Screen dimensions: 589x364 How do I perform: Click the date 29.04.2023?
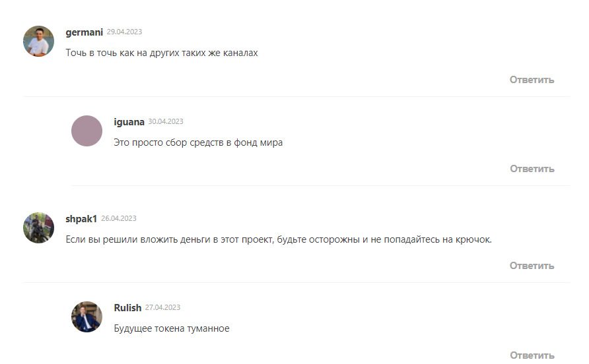(x=124, y=32)
